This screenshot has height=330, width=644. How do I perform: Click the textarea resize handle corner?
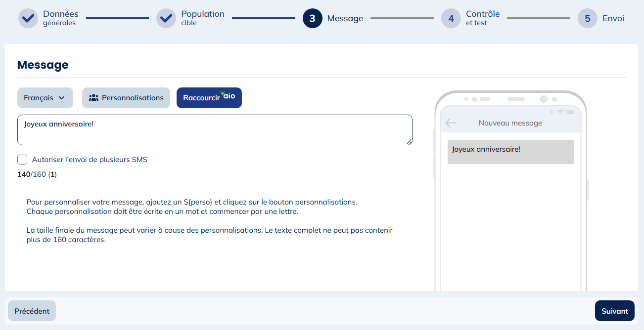pyautogui.click(x=409, y=142)
